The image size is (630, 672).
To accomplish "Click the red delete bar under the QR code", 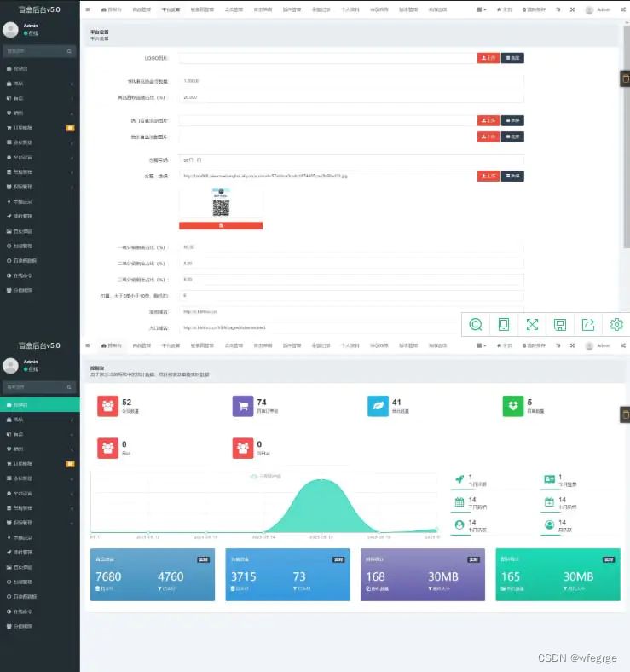I will 221,226.
